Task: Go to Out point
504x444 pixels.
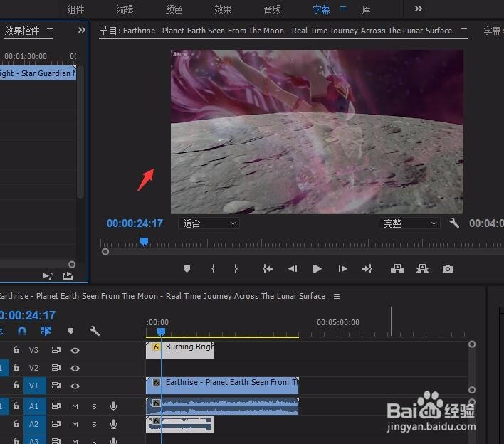Action: click(367, 268)
